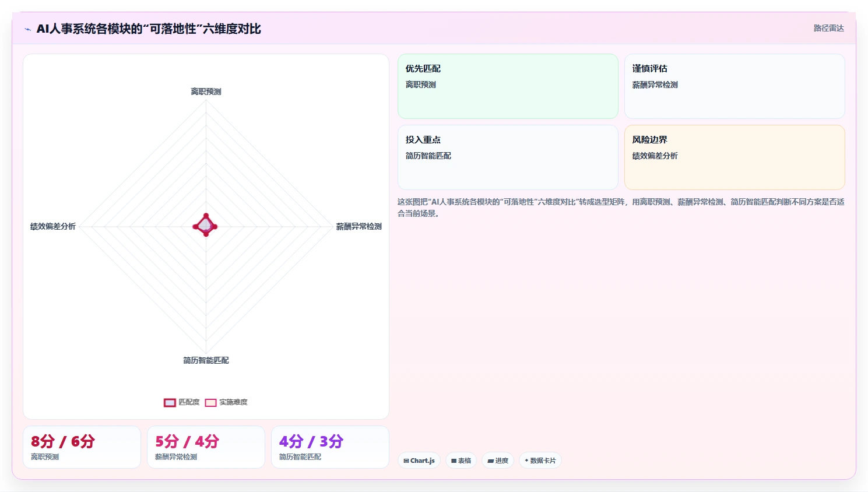Click the 匹配度 legend color box
Viewport: 868px width, 492px height.
(170, 402)
